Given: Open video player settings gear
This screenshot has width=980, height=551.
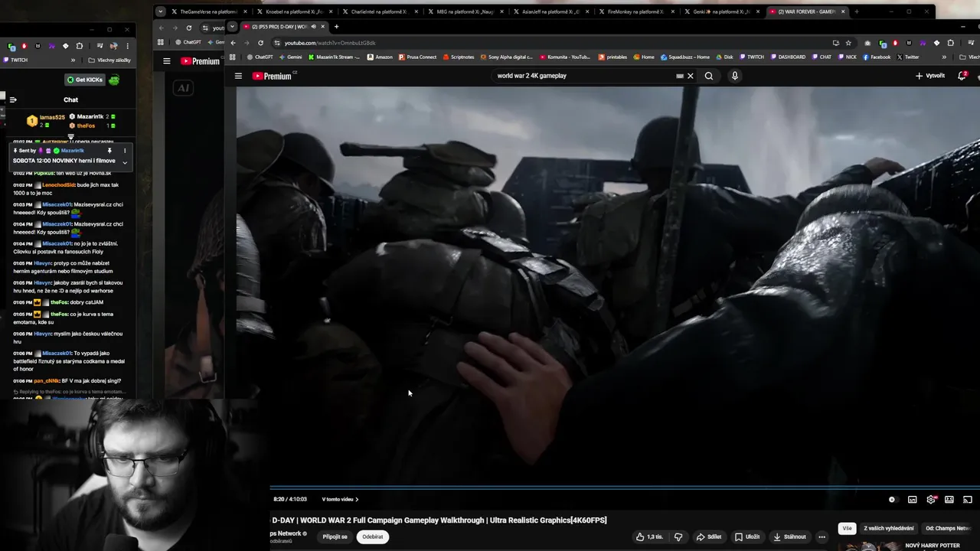Looking at the screenshot, I should [x=931, y=500].
